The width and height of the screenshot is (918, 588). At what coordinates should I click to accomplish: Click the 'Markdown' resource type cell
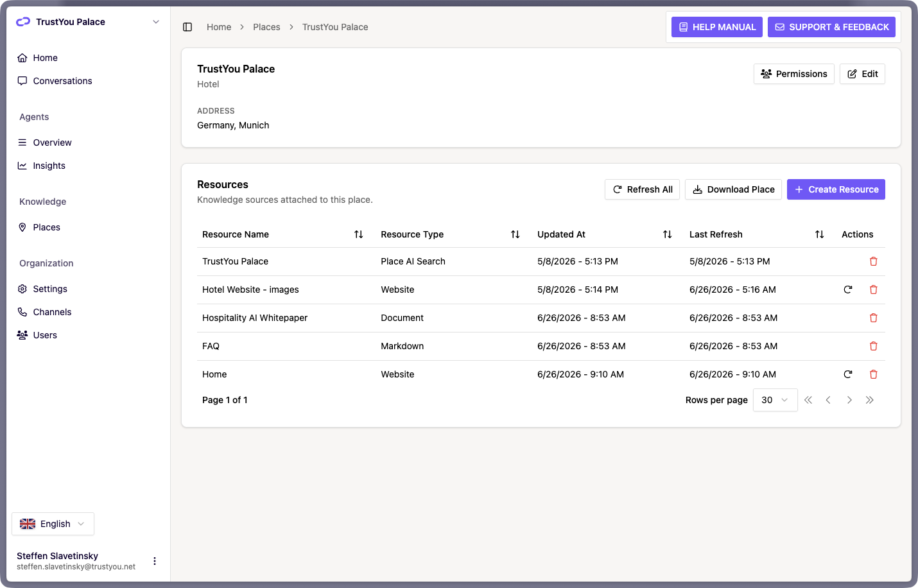point(402,346)
